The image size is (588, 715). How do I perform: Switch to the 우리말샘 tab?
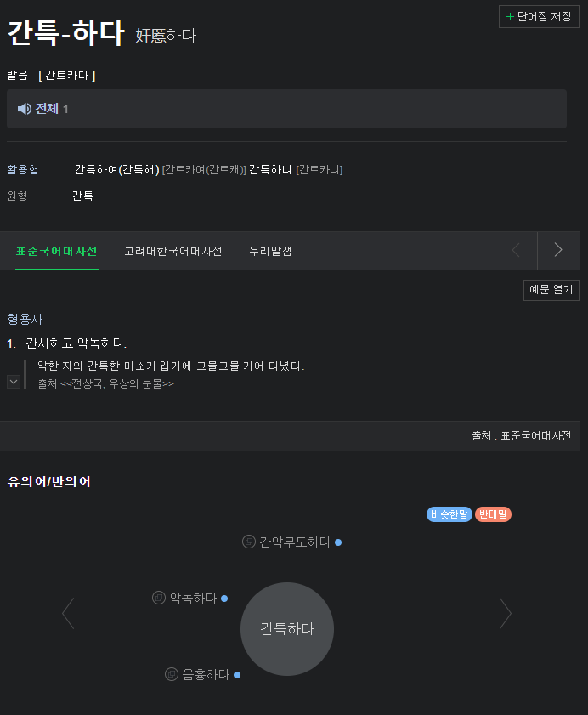(x=270, y=252)
